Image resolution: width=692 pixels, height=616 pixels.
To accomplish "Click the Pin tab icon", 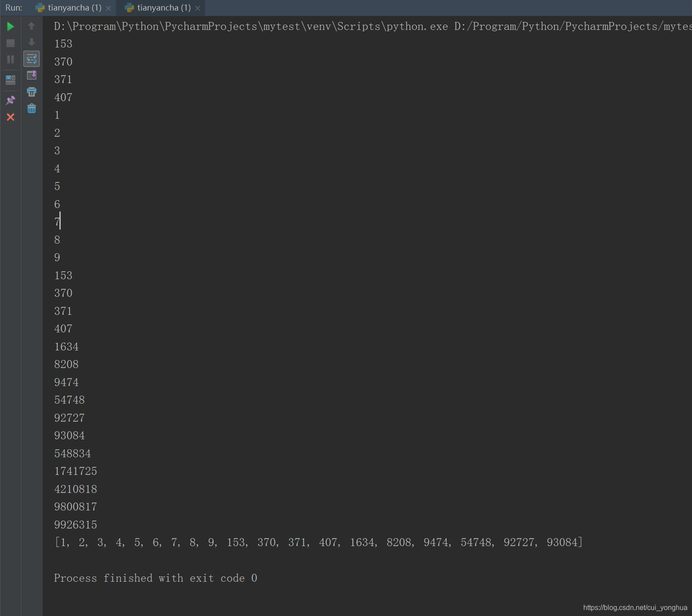I will coord(11,100).
